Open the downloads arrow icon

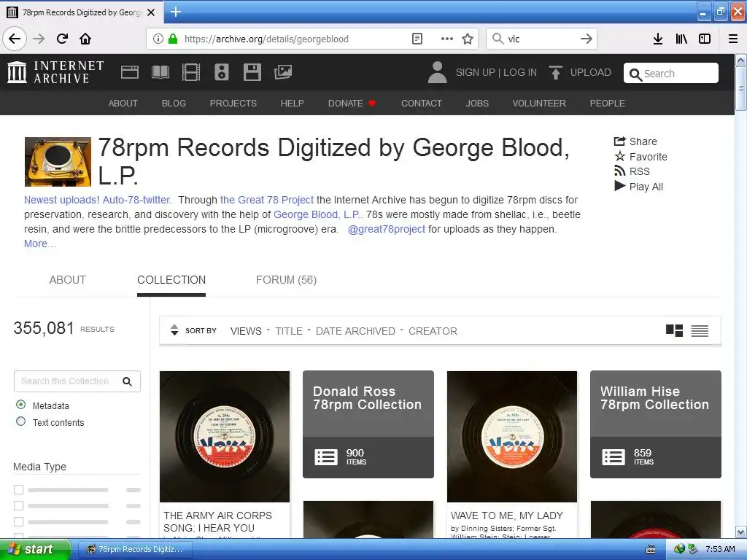point(658,39)
